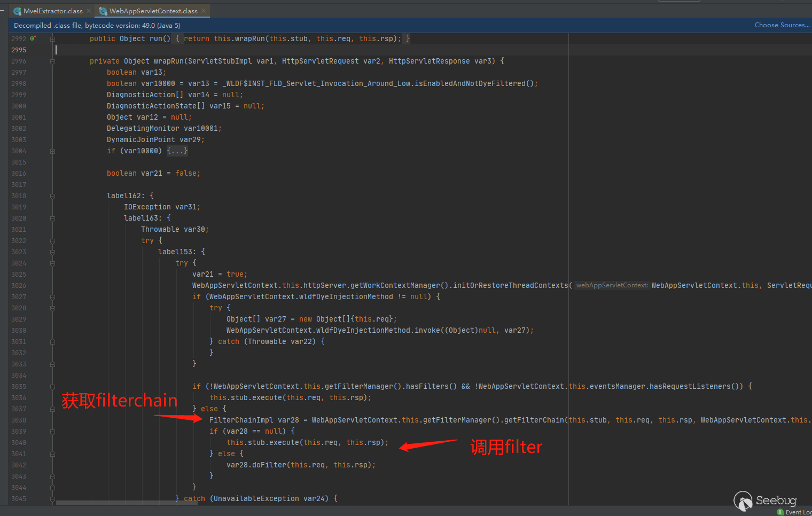This screenshot has height=516, width=812.
Task: Click the WebAppServletContext.class tab file icon
Action: (x=103, y=11)
